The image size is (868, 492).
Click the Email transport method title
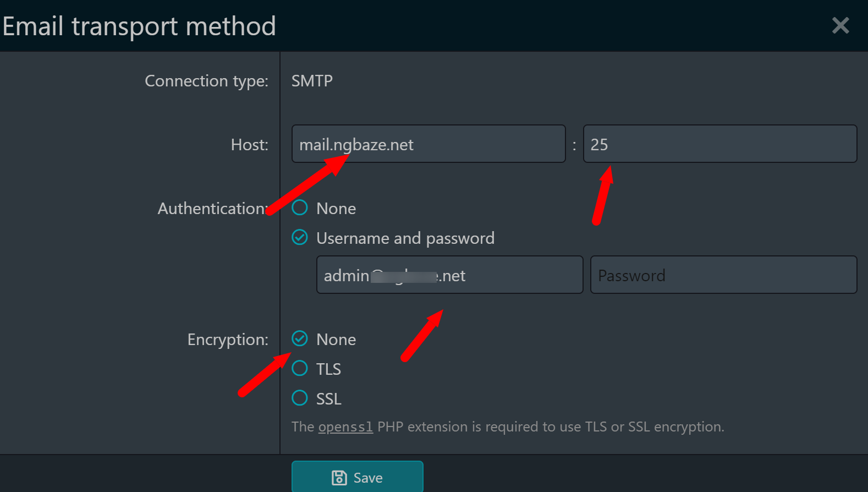click(139, 26)
